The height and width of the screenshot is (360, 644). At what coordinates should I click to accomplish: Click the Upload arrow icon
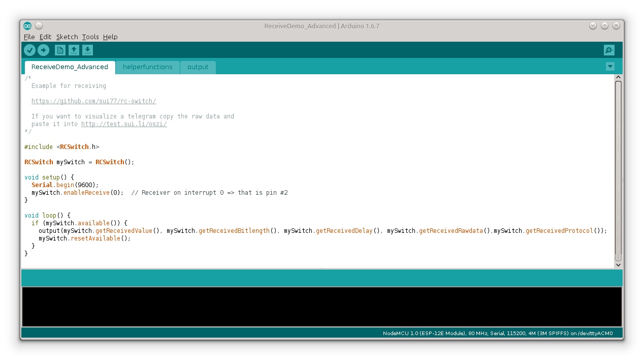[x=44, y=50]
